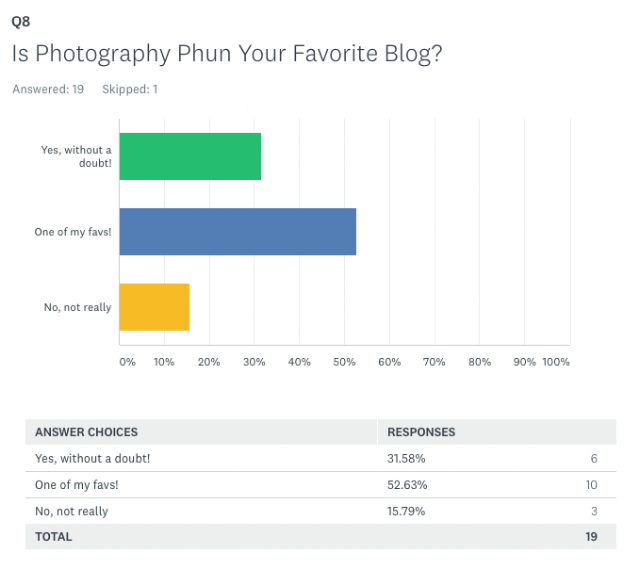This screenshot has width=640, height=570.
Task: Click the yellow 'No, not really' bar
Action: (x=154, y=307)
